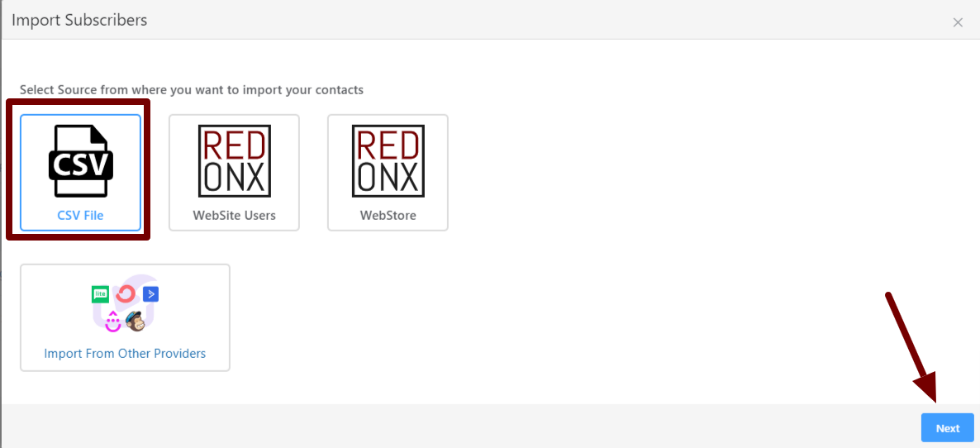Select the black CSV file icon
Screen dimensions: 980x448
click(80, 161)
